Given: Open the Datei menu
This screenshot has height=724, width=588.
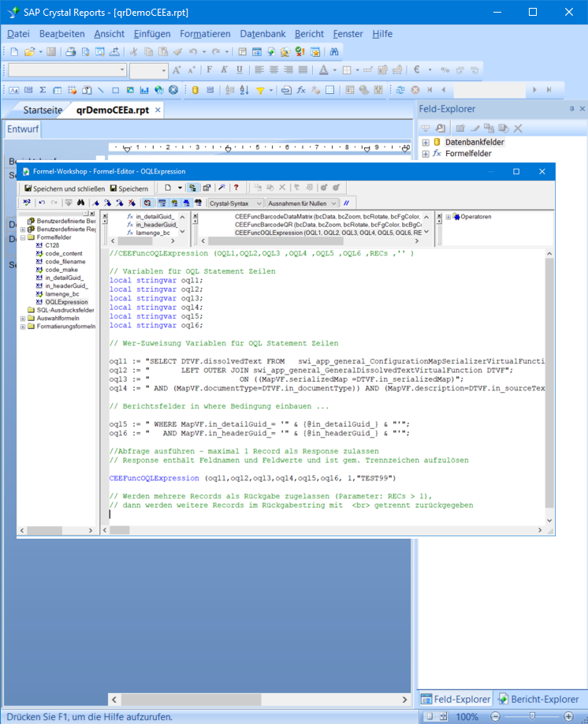Looking at the screenshot, I should pos(18,34).
